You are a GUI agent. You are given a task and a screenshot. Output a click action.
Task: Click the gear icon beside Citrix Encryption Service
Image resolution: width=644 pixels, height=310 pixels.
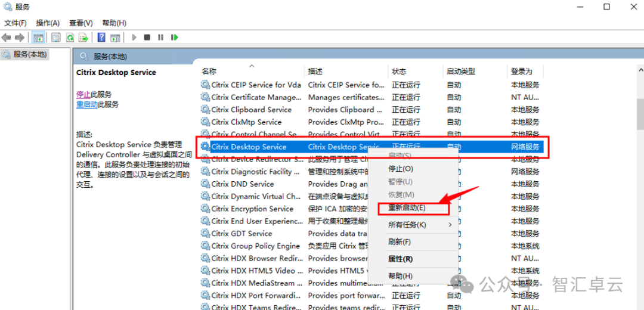point(205,209)
